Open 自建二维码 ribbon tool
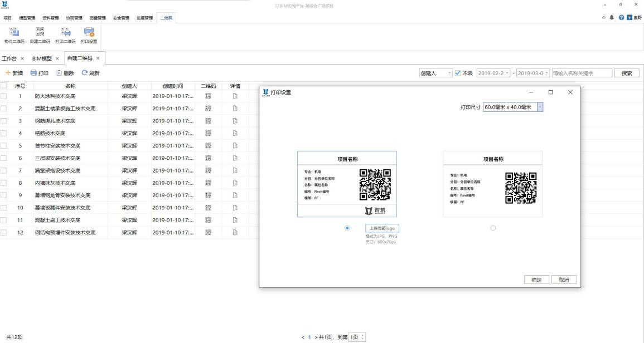Viewport: 644px width, 343px height. [40, 35]
